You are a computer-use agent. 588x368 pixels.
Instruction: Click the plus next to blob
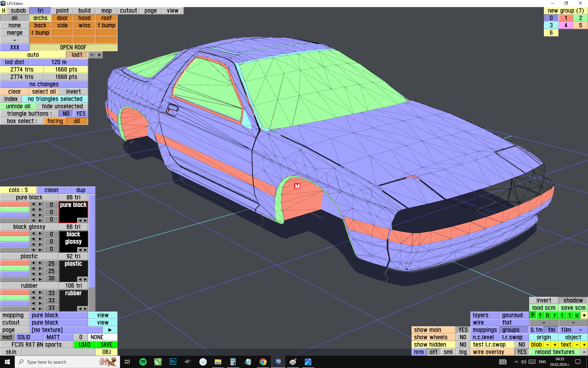[x=555, y=345]
